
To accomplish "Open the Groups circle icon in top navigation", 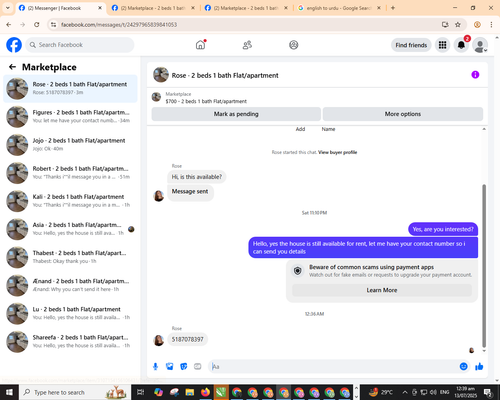I will click(294, 45).
